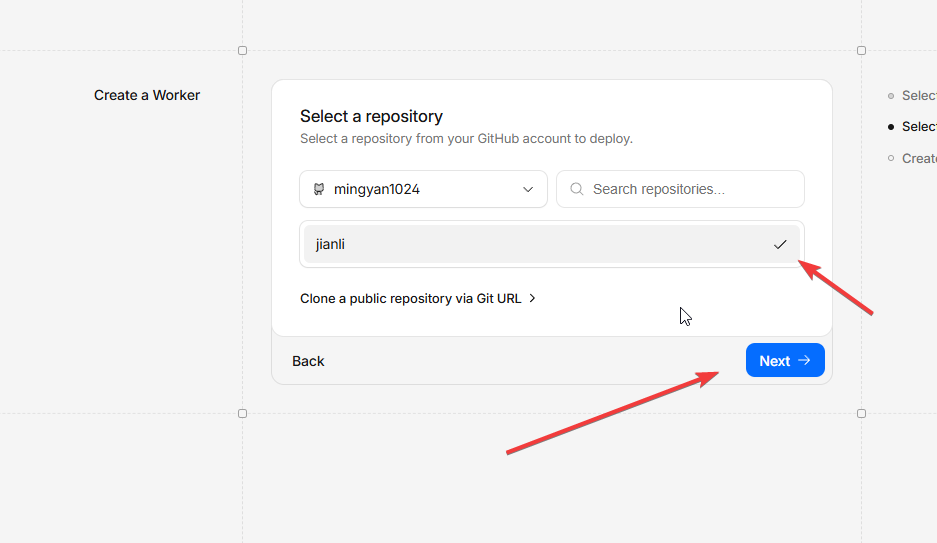Click the checkmark icon on the jianli row
The height and width of the screenshot is (543, 937).
pos(780,244)
